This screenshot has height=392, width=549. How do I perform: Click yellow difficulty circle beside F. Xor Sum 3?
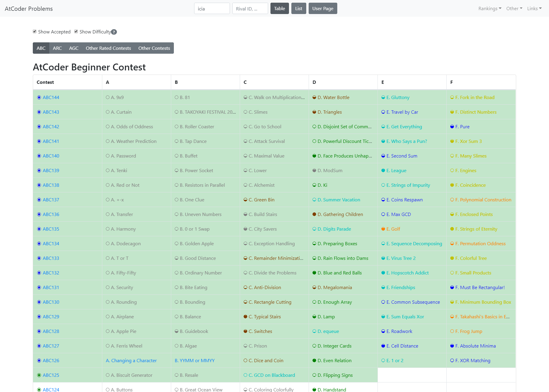pyautogui.click(x=452, y=141)
